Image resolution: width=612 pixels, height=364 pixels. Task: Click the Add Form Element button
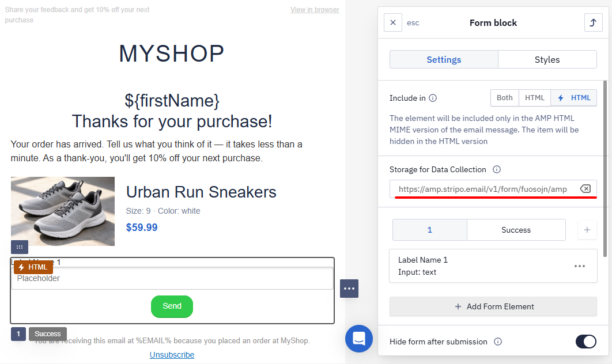pos(493,306)
